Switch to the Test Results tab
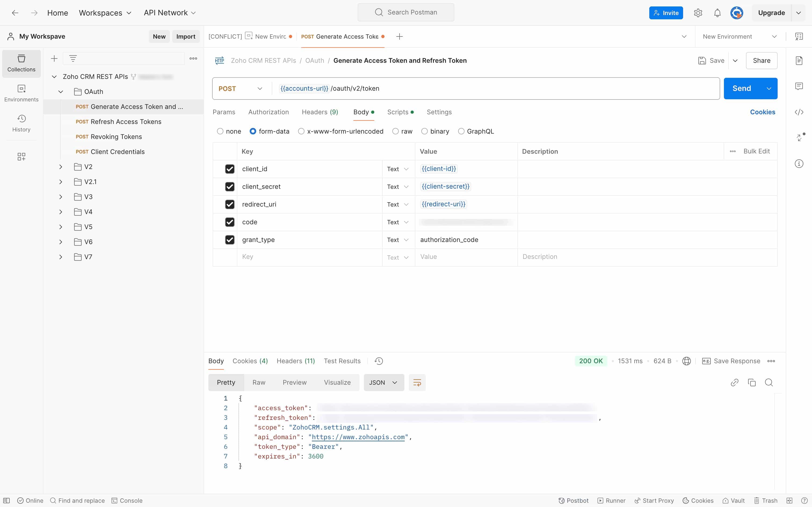Image resolution: width=812 pixels, height=507 pixels. tap(342, 361)
